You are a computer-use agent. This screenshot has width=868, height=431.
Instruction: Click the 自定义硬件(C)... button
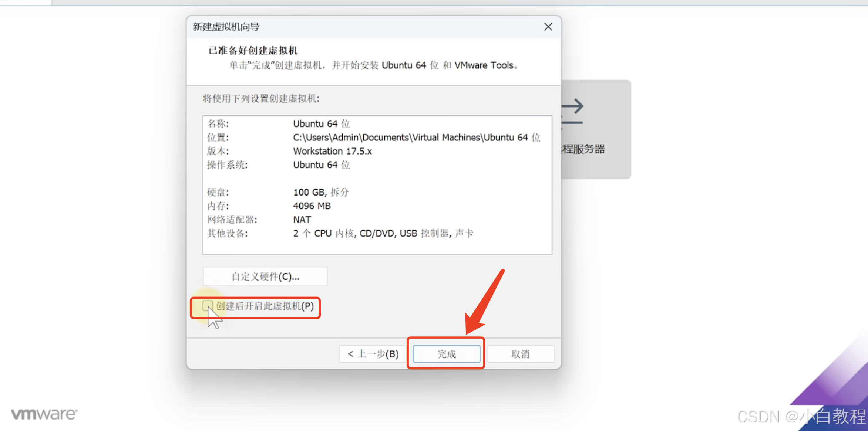(x=265, y=276)
